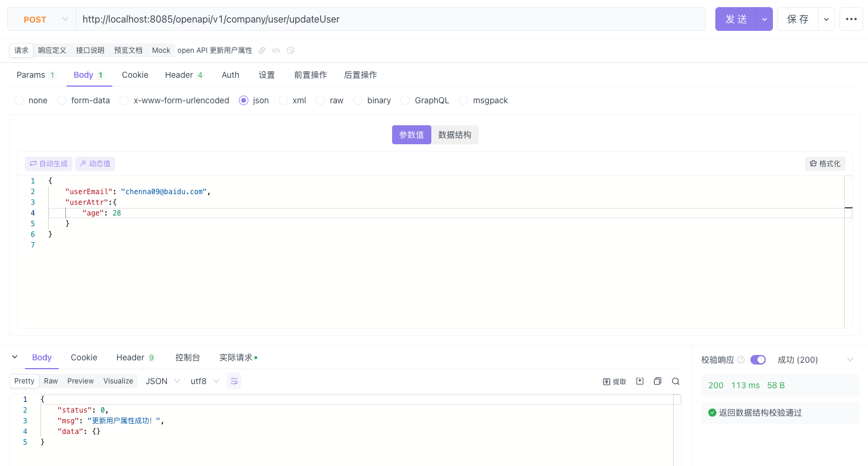Switch to 数据结构 view
Image resolution: width=868 pixels, height=466 pixels.
click(x=454, y=135)
